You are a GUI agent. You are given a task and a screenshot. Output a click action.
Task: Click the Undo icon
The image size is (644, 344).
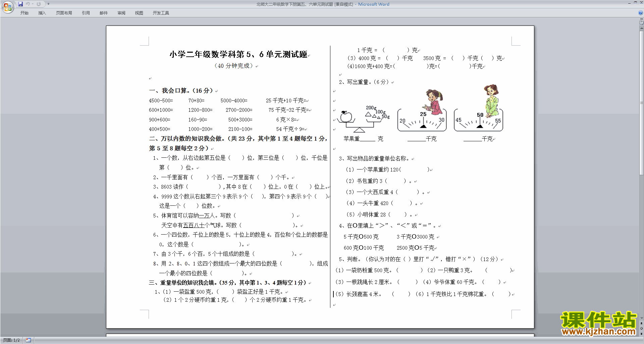point(28,4)
